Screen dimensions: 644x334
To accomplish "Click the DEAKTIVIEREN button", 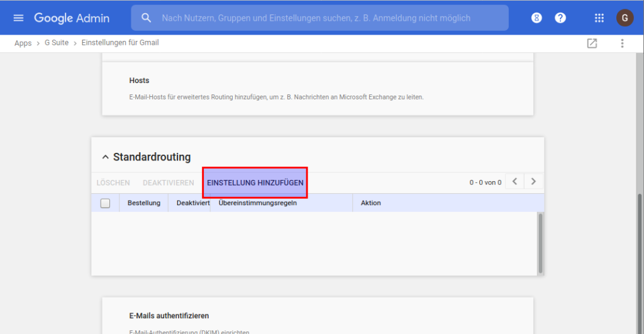I will pos(169,183).
